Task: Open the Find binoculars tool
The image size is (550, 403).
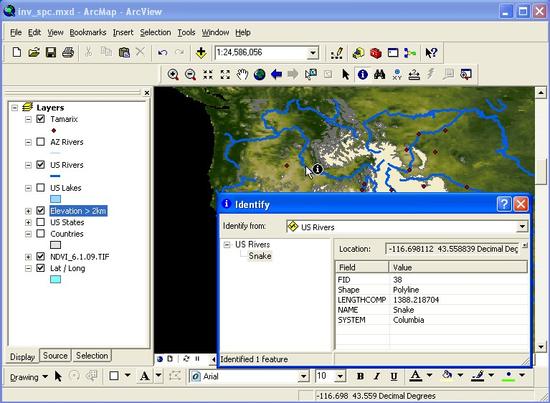Action: click(380, 74)
